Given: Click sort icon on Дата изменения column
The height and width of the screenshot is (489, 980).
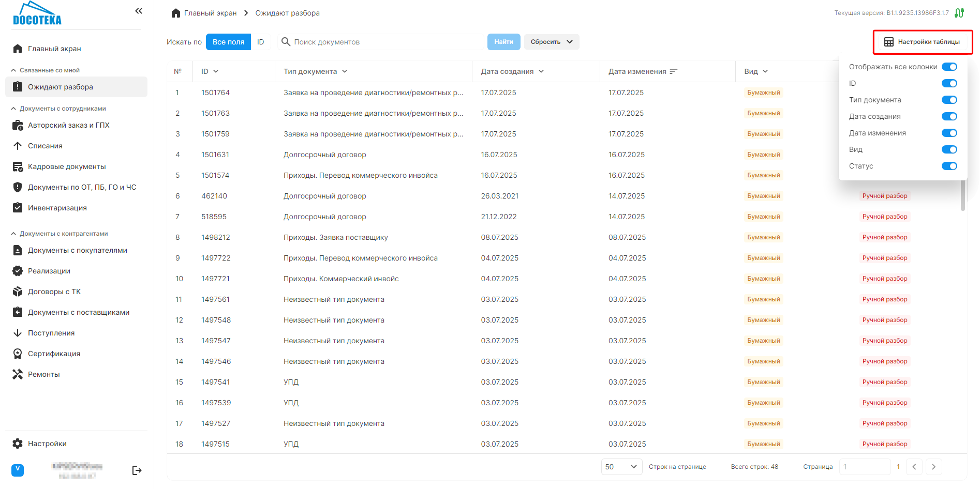Looking at the screenshot, I should [673, 71].
